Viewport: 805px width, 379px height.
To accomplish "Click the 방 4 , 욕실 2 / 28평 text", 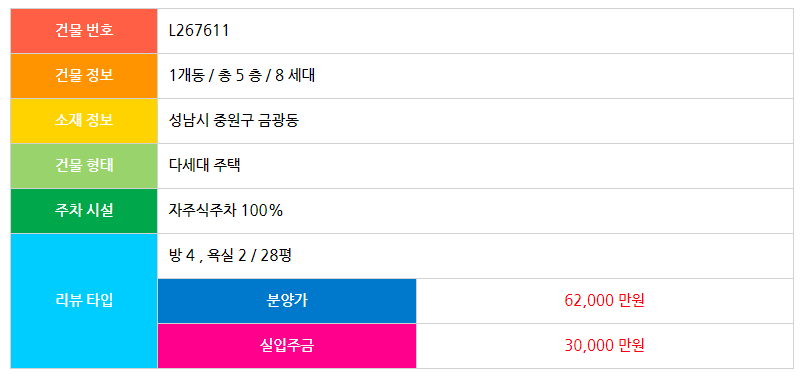I will tap(231, 256).
